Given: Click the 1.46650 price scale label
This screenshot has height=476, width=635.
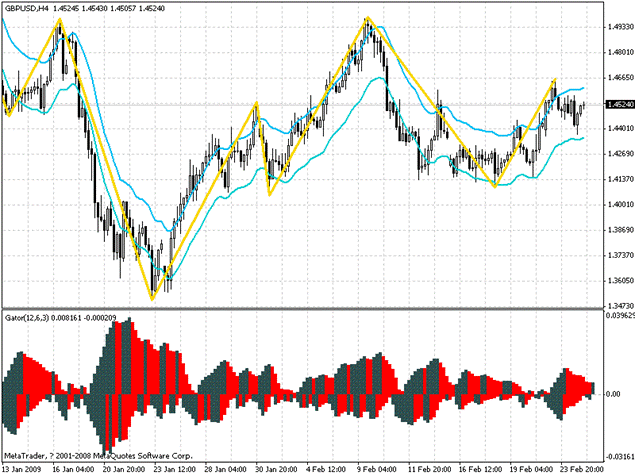Looking at the screenshot, I should 620,77.
